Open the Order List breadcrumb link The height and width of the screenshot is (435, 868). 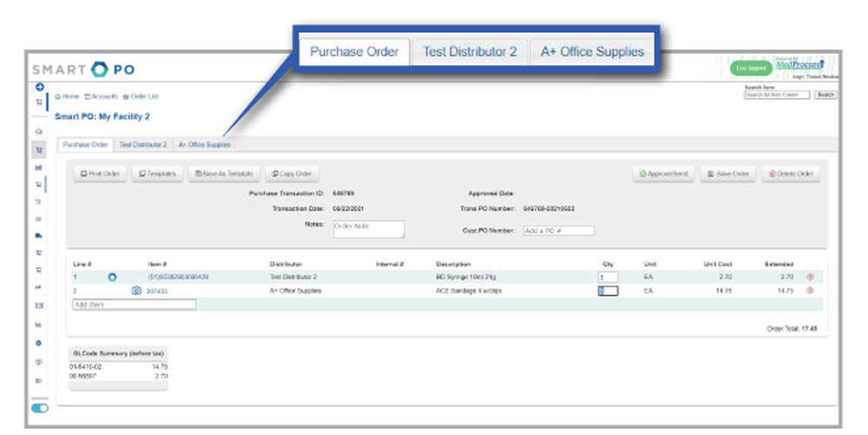(x=141, y=96)
